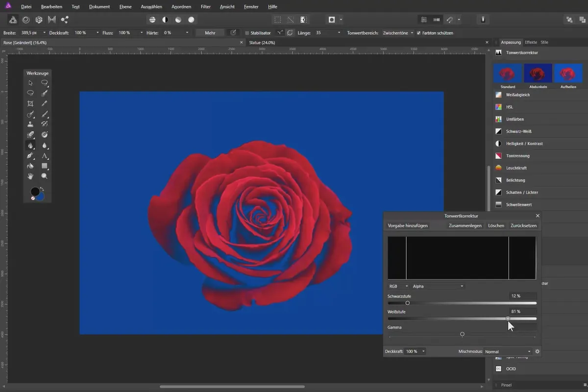Select the clone stamp tool
Image resolution: width=588 pixels, height=392 pixels.
tap(30, 124)
